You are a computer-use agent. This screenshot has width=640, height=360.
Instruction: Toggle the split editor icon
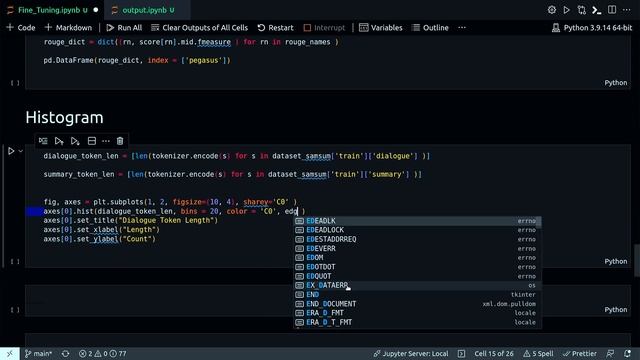coord(612,10)
